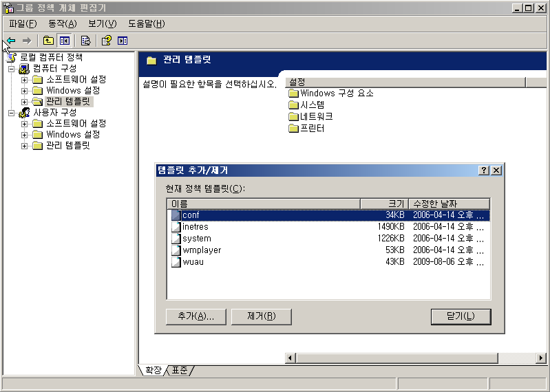
Task: Click the Forward arrow toolbar icon
Action: pos(27,41)
